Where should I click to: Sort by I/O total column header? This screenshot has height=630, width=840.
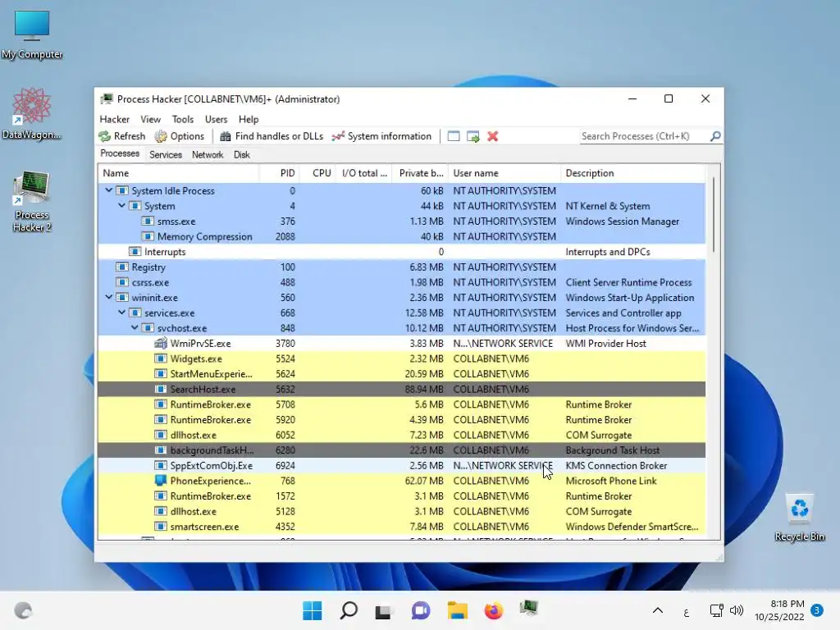pyautogui.click(x=364, y=173)
